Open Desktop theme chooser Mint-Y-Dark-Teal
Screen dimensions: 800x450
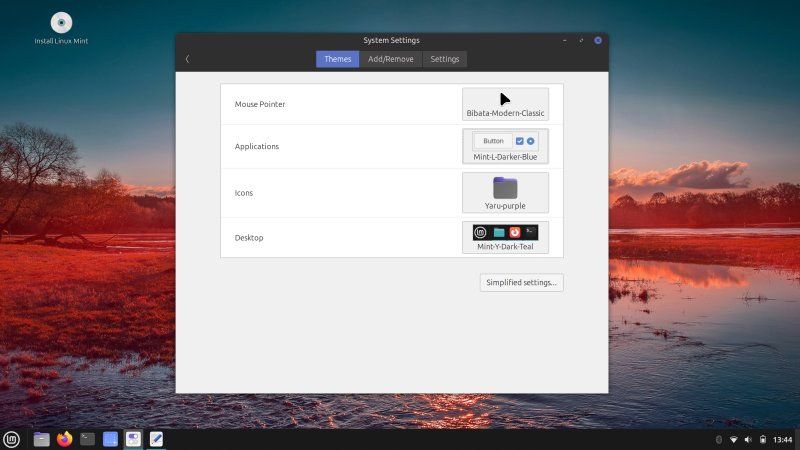[505, 237]
